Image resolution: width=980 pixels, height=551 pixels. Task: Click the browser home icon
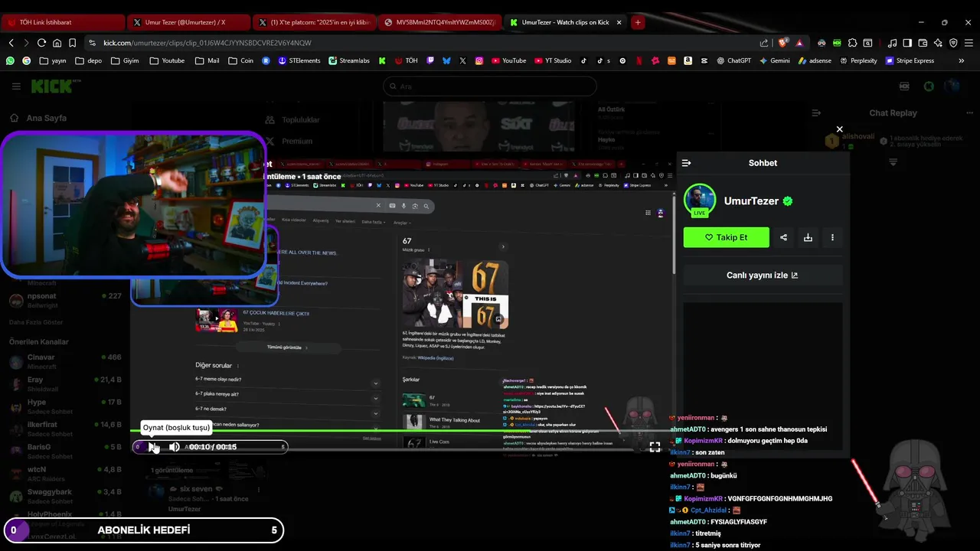[x=57, y=43]
